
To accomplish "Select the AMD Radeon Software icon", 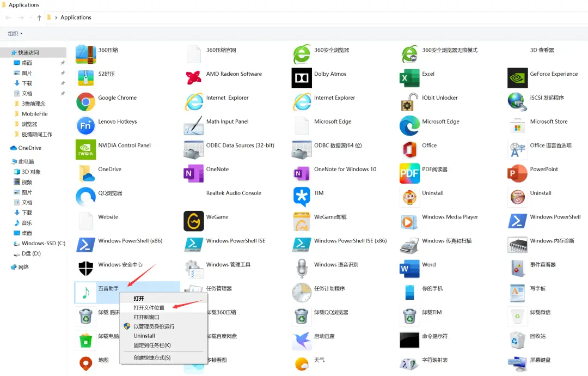I will 193,78.
